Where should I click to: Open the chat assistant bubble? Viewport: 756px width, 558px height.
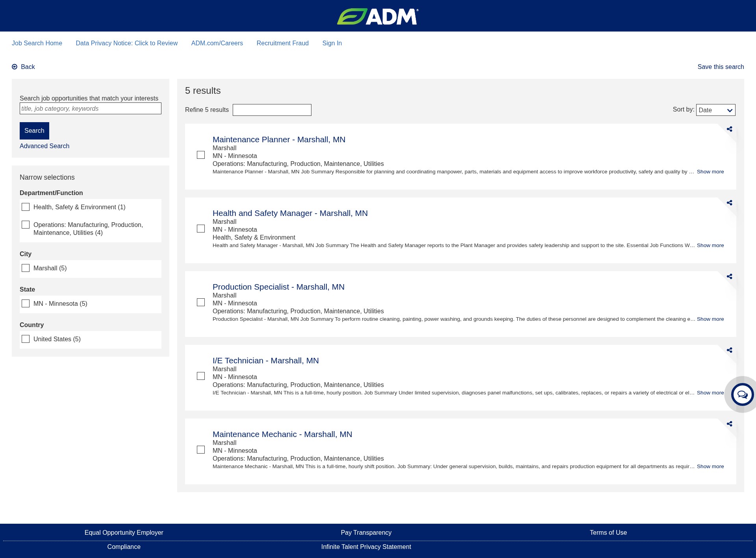742,394
